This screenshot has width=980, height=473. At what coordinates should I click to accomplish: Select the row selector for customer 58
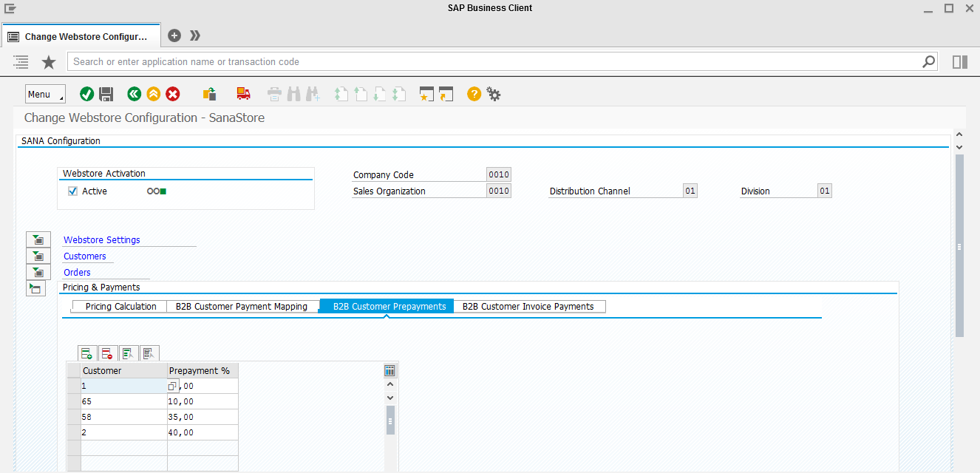pyautogui.click(x=74, y=417)
